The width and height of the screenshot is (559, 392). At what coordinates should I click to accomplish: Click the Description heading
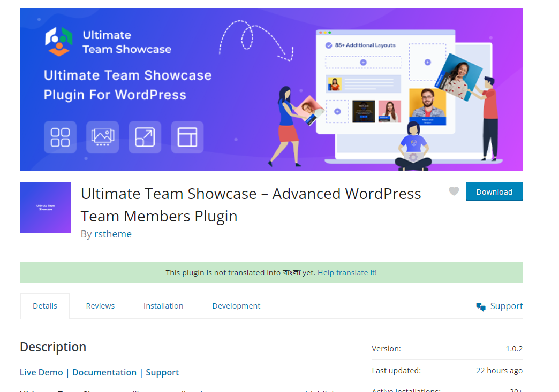[x=53, y=347]
